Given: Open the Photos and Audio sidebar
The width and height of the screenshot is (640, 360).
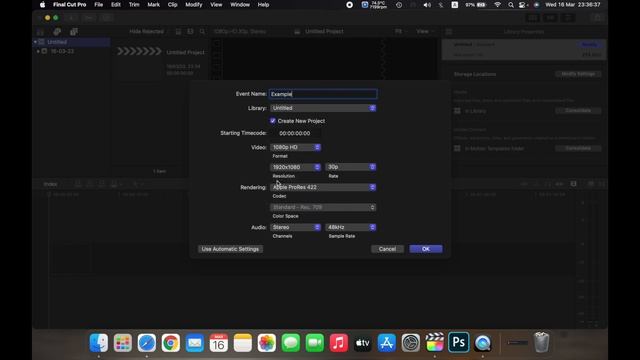Looking at the screenshot, I should 57,31.
